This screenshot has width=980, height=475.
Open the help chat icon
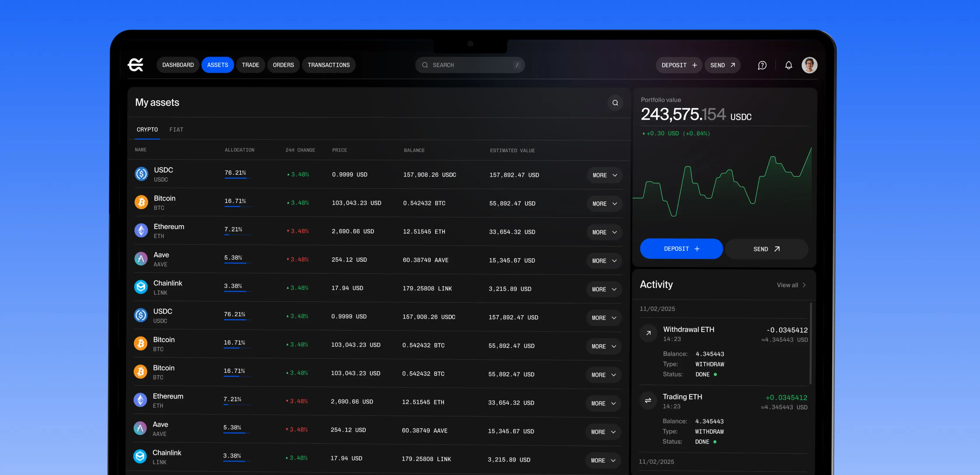pyautogui.click(x=762, y=65)
